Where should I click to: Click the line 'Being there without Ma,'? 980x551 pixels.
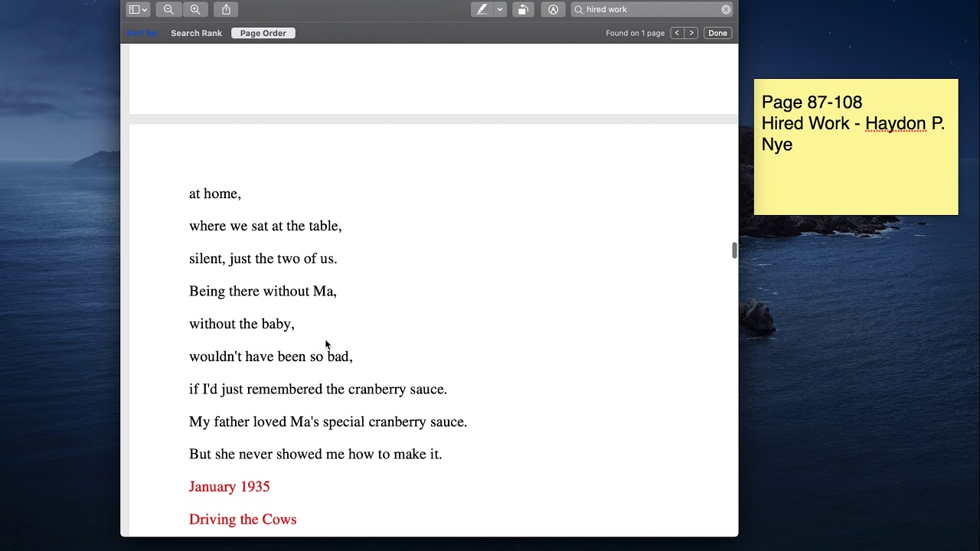pos(263,291)
